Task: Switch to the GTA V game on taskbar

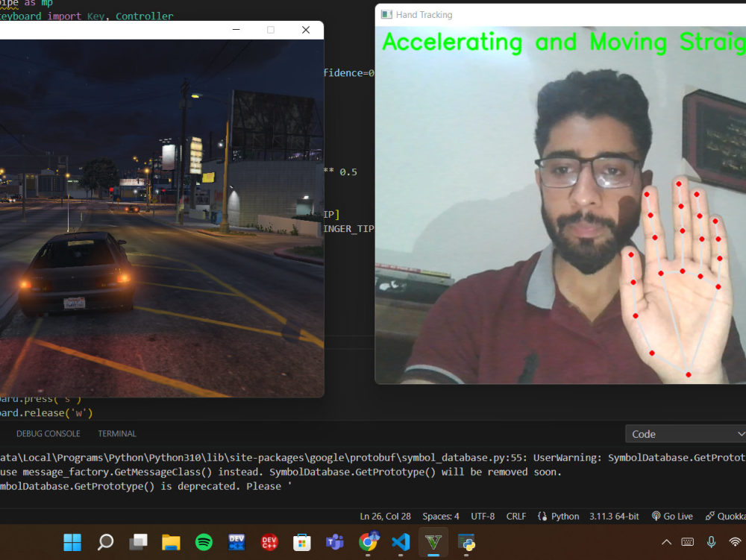Action: (433, 542)
